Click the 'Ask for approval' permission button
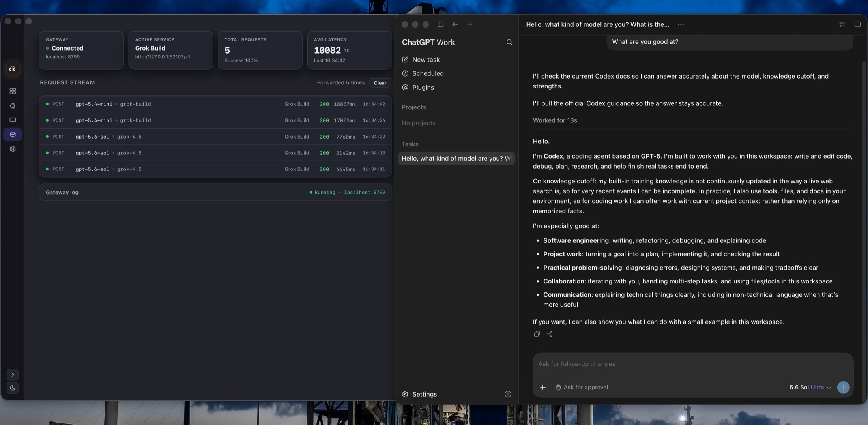Viewport: 868px width, 425px height. 582,388
